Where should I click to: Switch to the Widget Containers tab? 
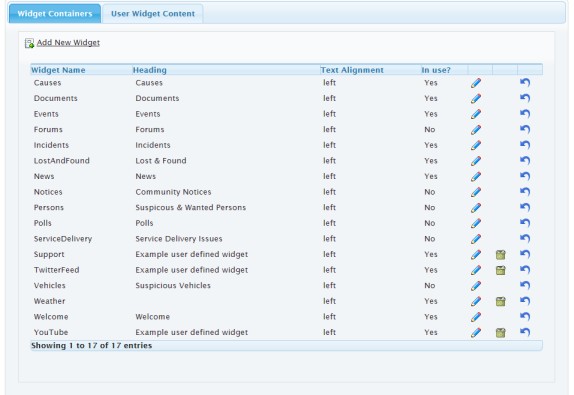(55, 14)
